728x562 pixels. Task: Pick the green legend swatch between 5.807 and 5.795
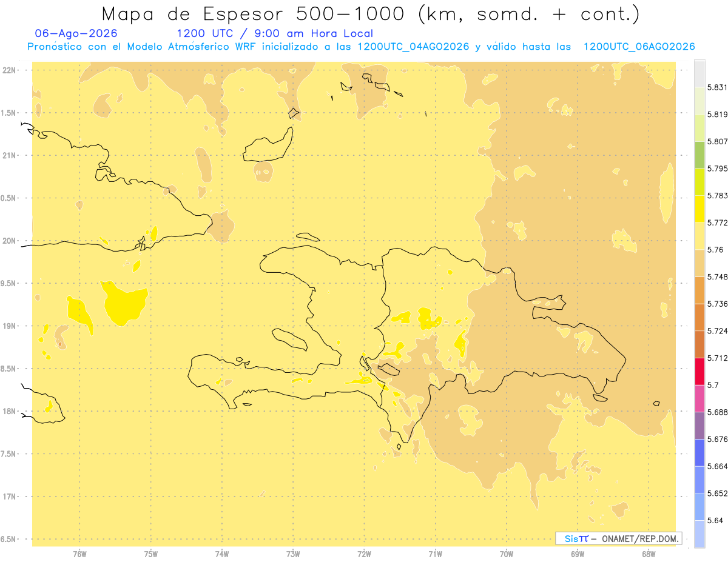[x=699, y=155]
